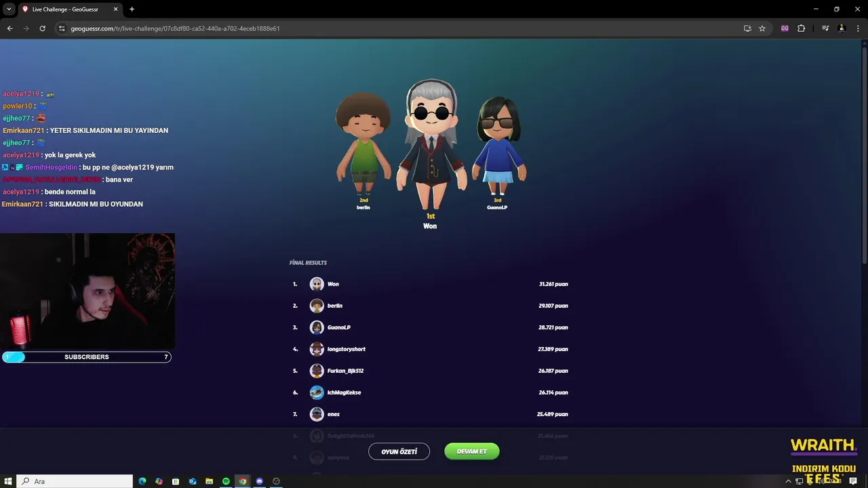Click enes's avatar in results row 7

tap(317, 414)
